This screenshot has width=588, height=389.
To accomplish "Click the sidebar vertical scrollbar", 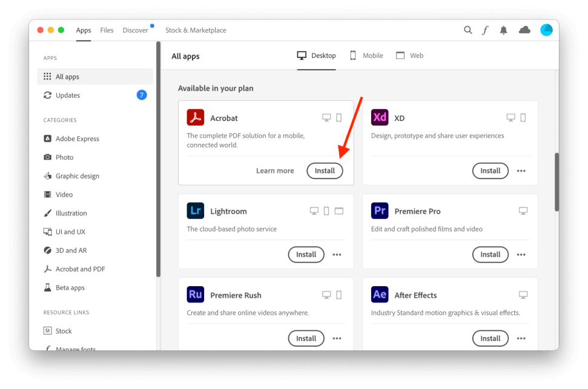I will pyautogui.click(x=158, y=159).
